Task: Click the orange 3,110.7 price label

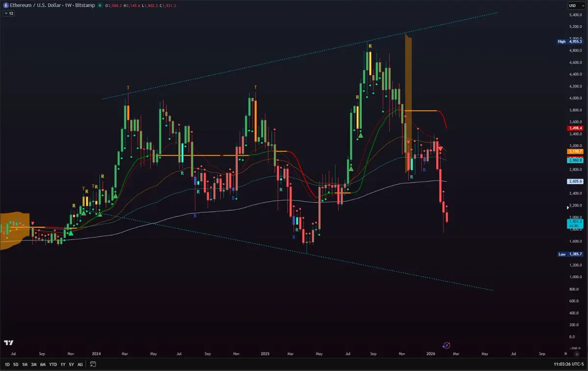Action: (x=575, y=152)
